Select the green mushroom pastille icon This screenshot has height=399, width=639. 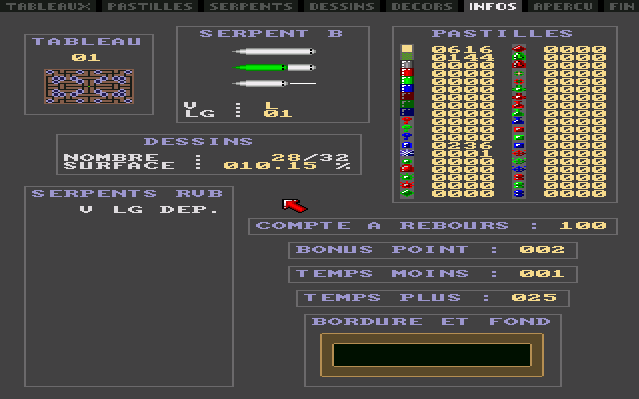[x=407, y=128]
